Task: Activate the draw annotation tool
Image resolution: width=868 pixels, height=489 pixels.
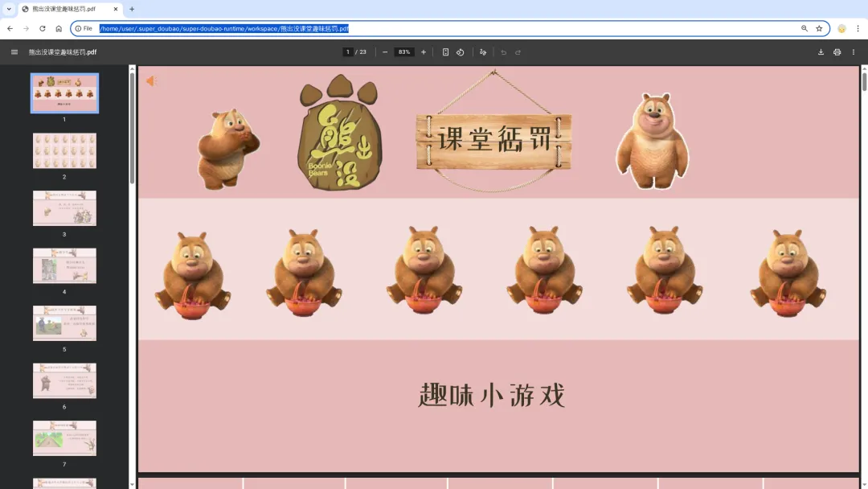Action: [483, 52]
